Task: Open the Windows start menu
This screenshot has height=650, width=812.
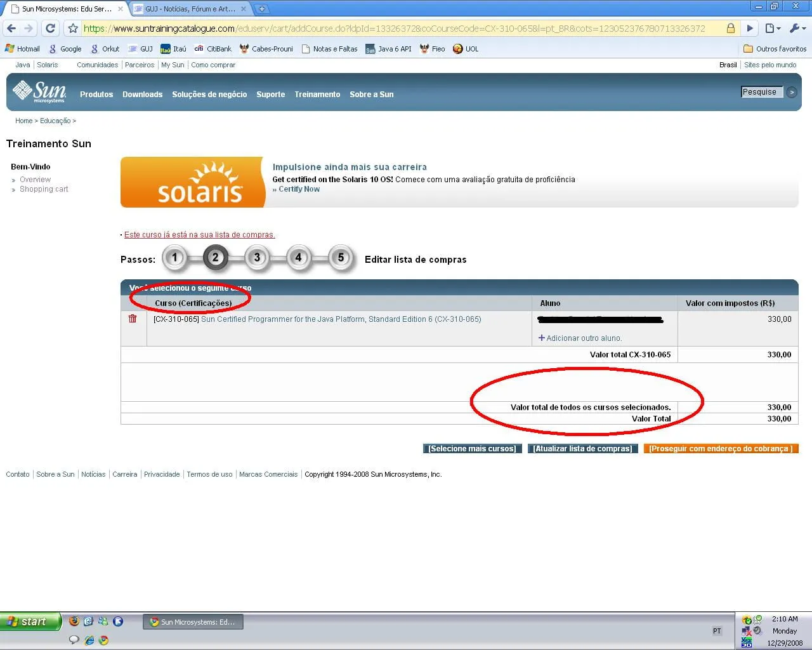Action: click(30, 621)
